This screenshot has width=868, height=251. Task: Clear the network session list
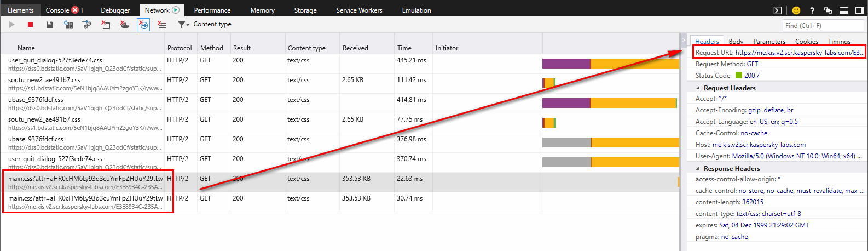(x=161, y=25)
